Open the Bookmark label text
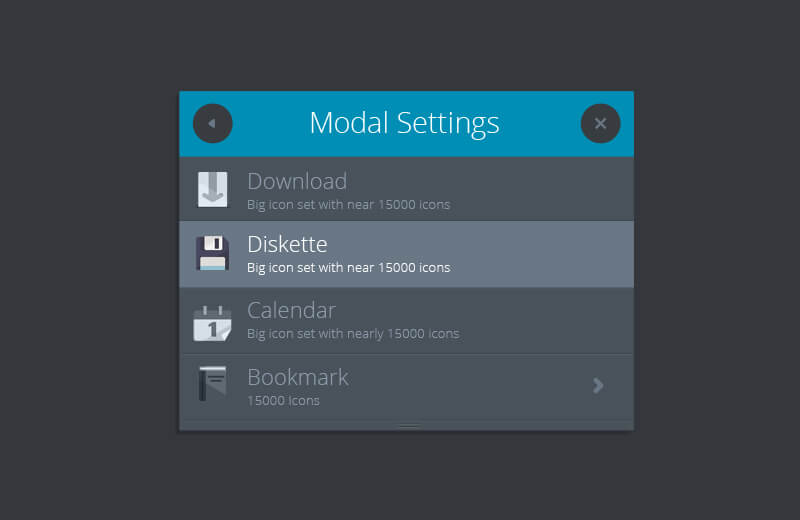 (x=298, y=377)
